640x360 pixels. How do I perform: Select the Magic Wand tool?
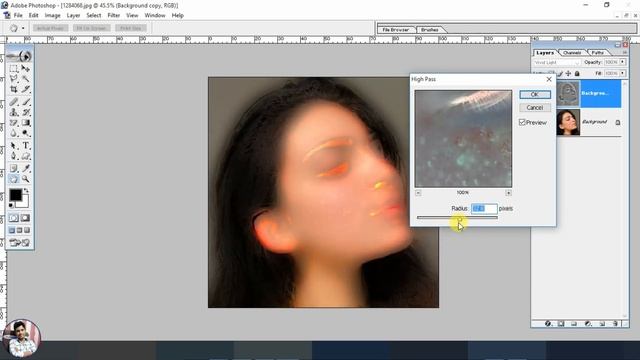click(26, 78)
